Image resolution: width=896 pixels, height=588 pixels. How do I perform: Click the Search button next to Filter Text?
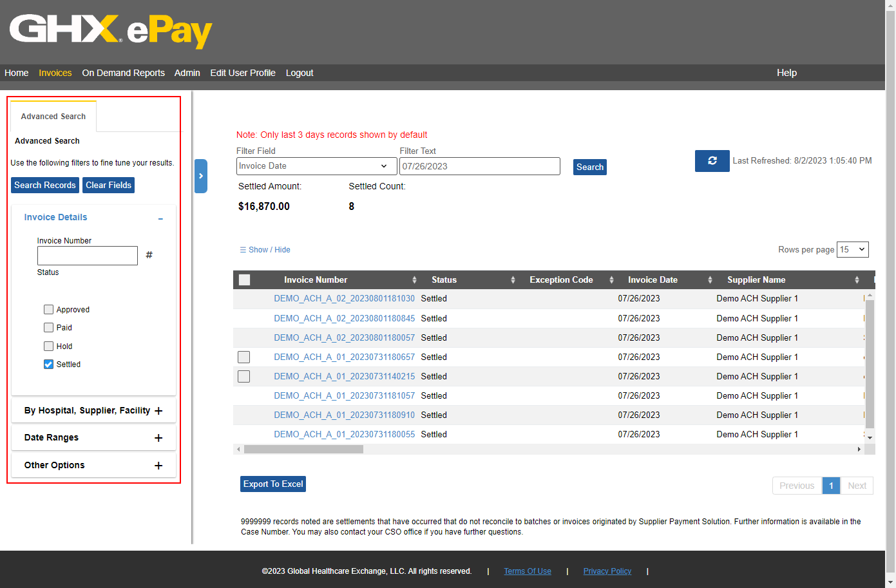click(590, 167)
